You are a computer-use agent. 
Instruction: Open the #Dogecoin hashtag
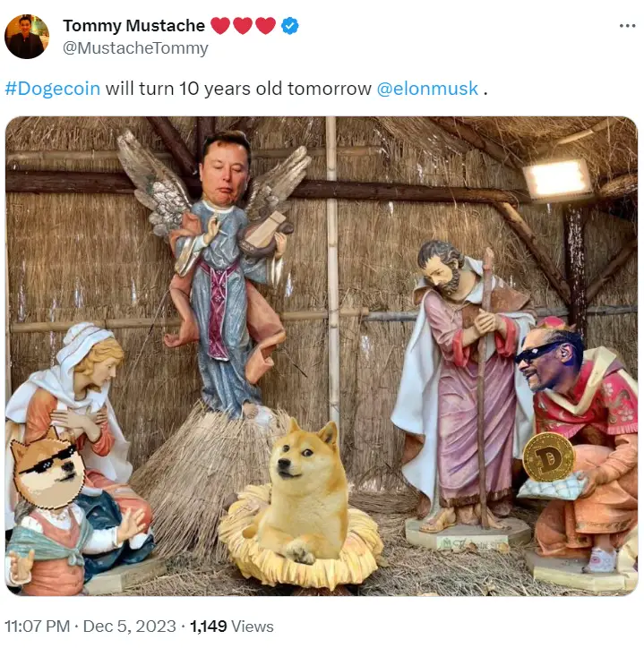tap(52, 89)
